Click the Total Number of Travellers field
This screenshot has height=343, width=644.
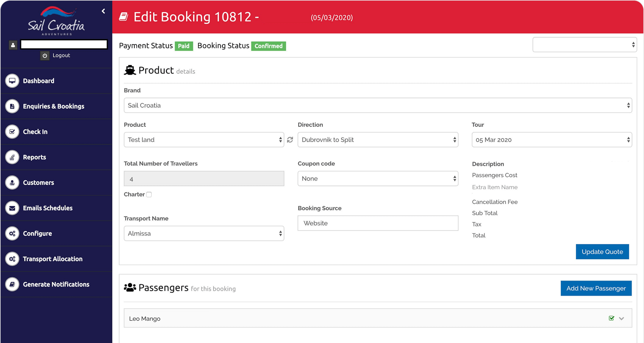click(204, 179)
